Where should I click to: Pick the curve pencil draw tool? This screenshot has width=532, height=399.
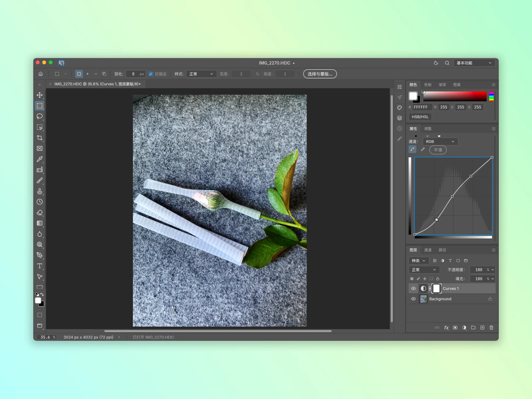click(x=423, y=150)
